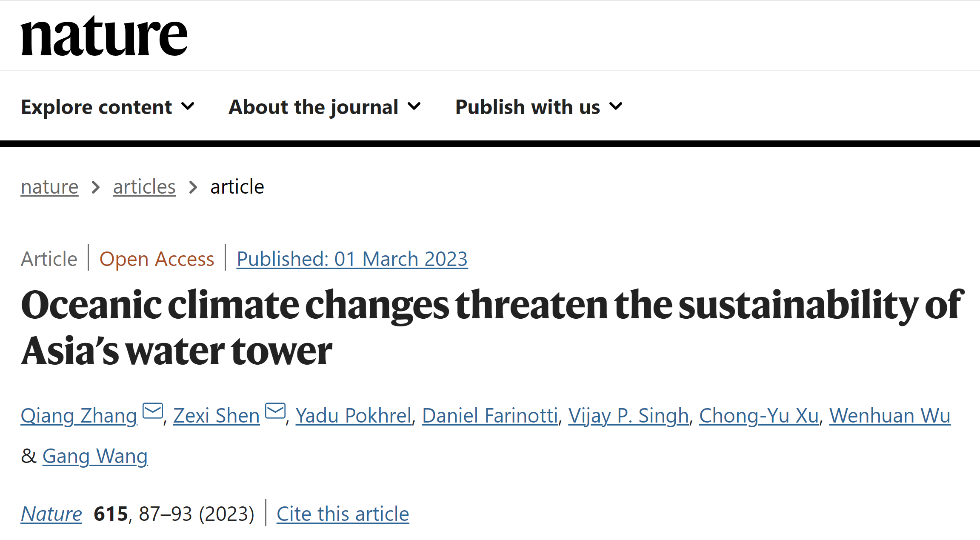Go to the articles breadcrumb link
This screenshot has width=980, height=540.
144,187
